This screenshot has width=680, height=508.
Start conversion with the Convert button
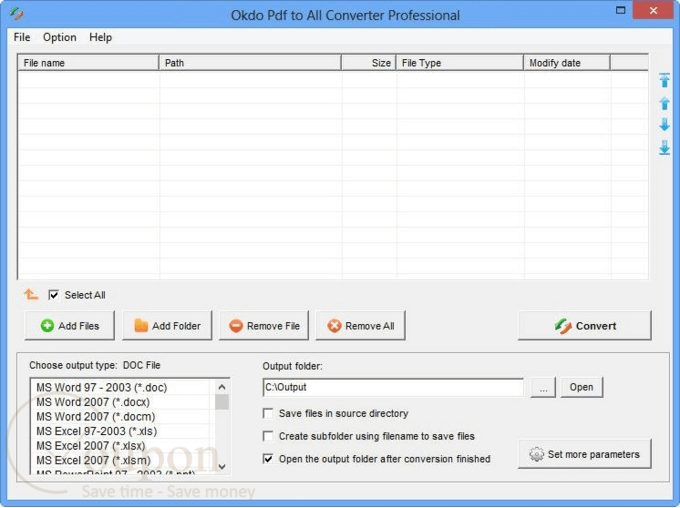(x=585, y=325)
